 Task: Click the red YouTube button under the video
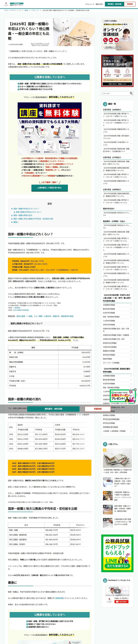121,602
